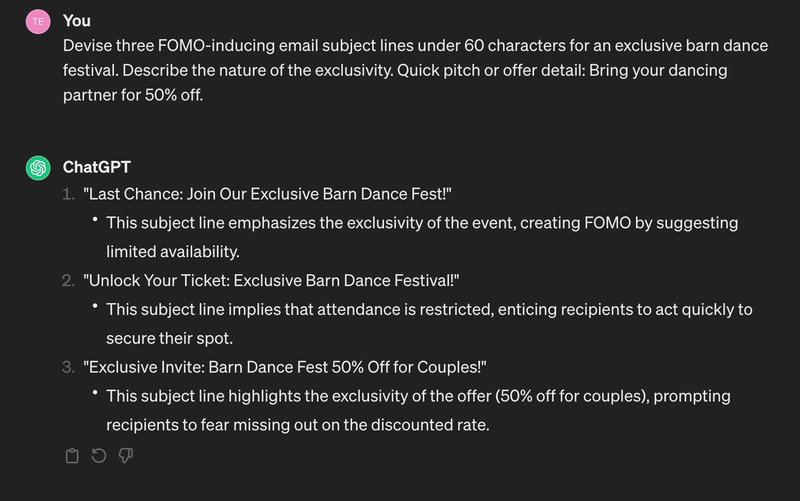Viewport: 800px width, 501px height.
Task: Click list number 1 marker
Action: 68,194
